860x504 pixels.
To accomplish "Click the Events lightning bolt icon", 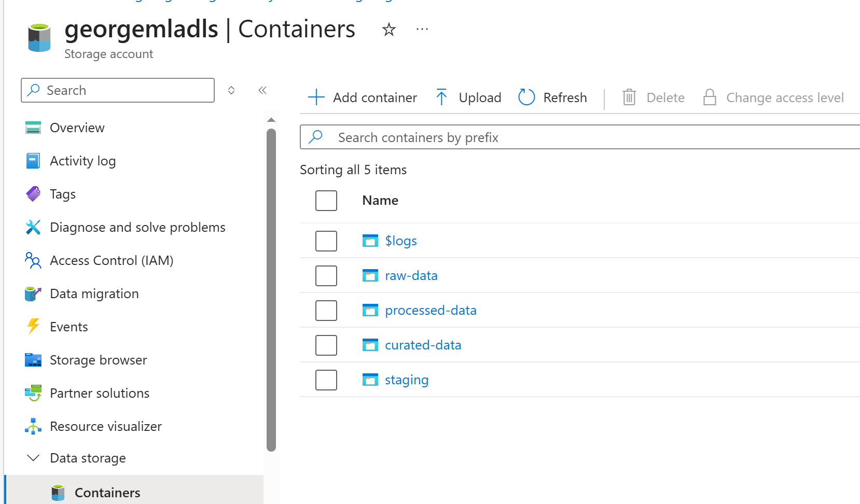I will 33,327.
